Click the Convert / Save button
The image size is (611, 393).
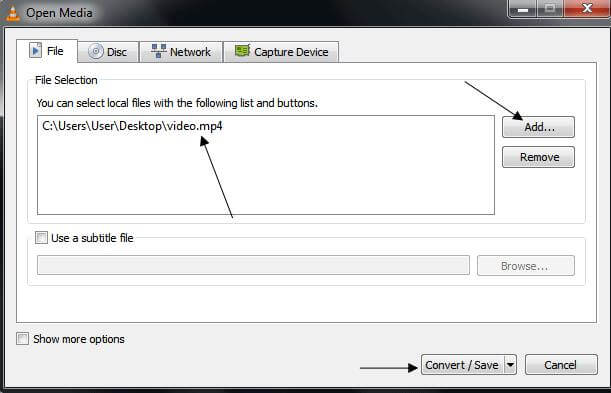tap(463, 365)
